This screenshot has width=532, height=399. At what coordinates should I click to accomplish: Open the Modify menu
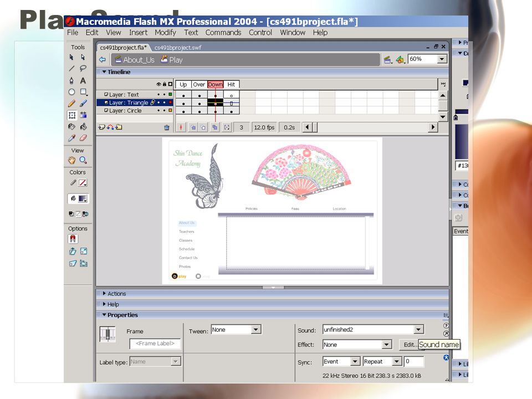tap(165, 33)
